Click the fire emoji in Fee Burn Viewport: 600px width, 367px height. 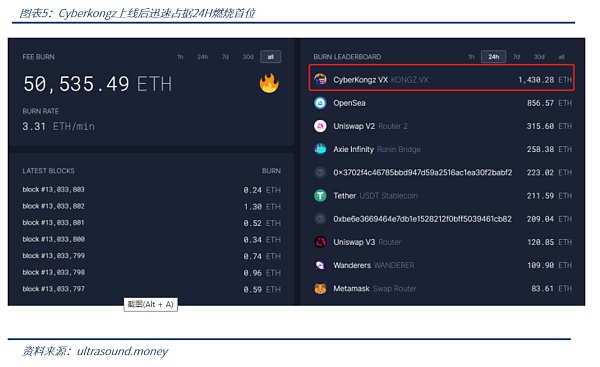[269, 83]
